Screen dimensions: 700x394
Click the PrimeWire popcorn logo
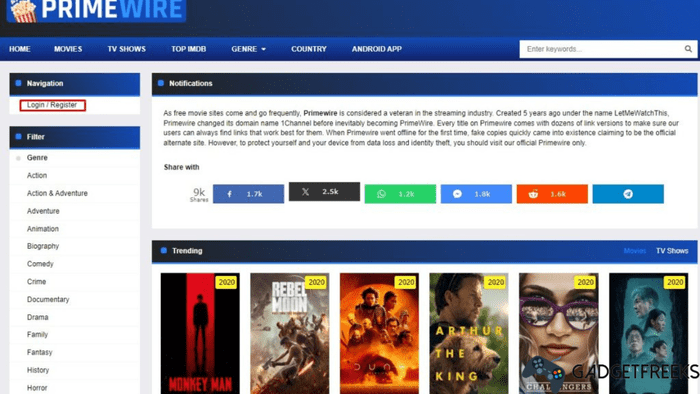click(96, 10)
